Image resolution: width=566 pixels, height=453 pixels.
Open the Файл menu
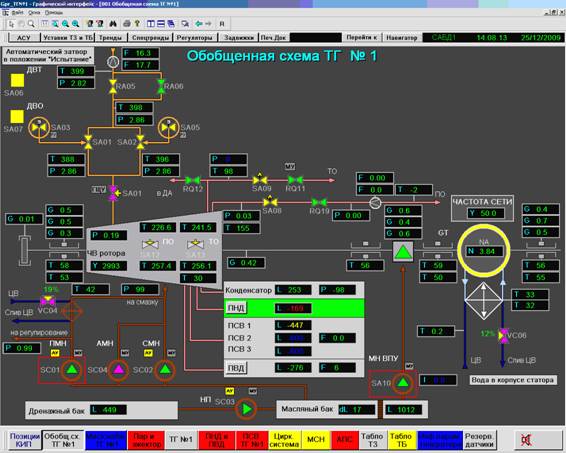coord(17,13)
